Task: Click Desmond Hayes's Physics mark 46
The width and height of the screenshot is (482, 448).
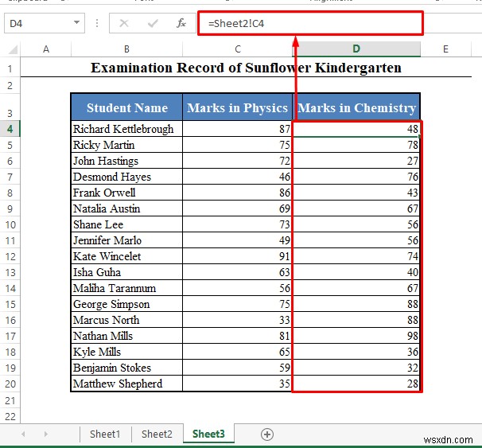Action: [x=237, y=177]
